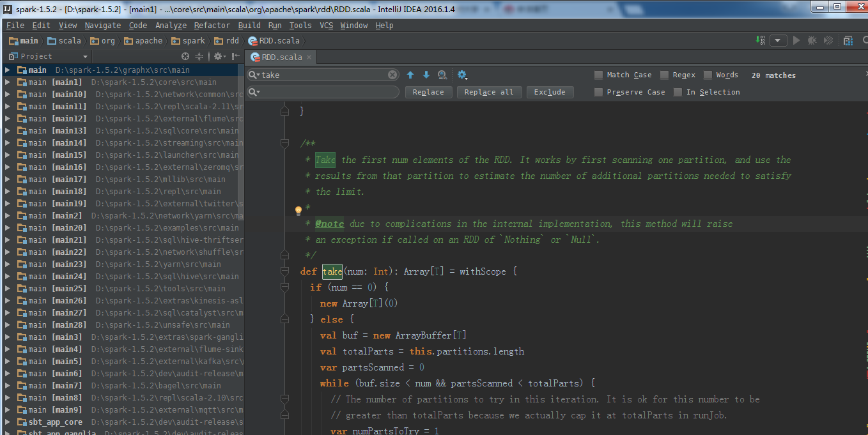The width and height of the screenshot is (868, 435).
Task: Click the '@note' Javadoc tag
Action: click(x=330, y=224)
